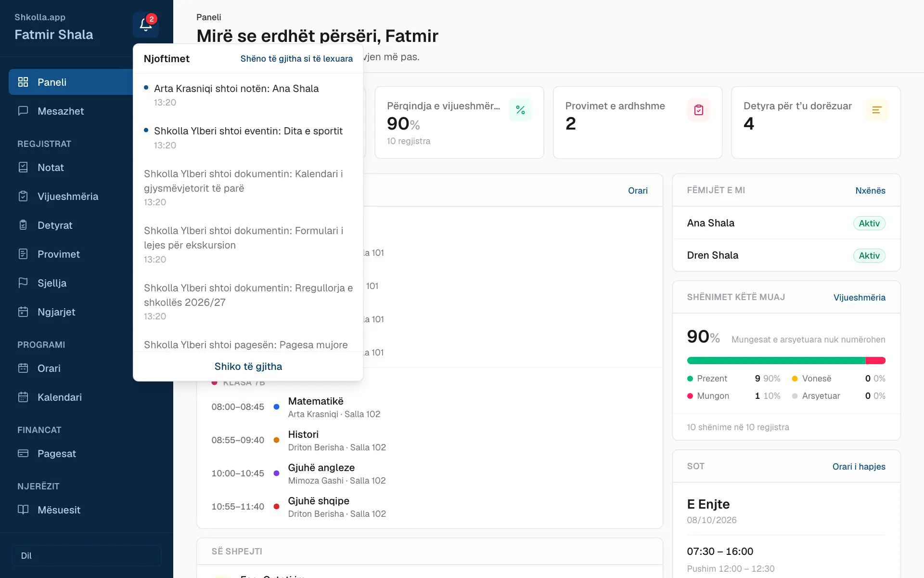Click the Paneli grid icon in sidebar

click(x=23, y=82)
